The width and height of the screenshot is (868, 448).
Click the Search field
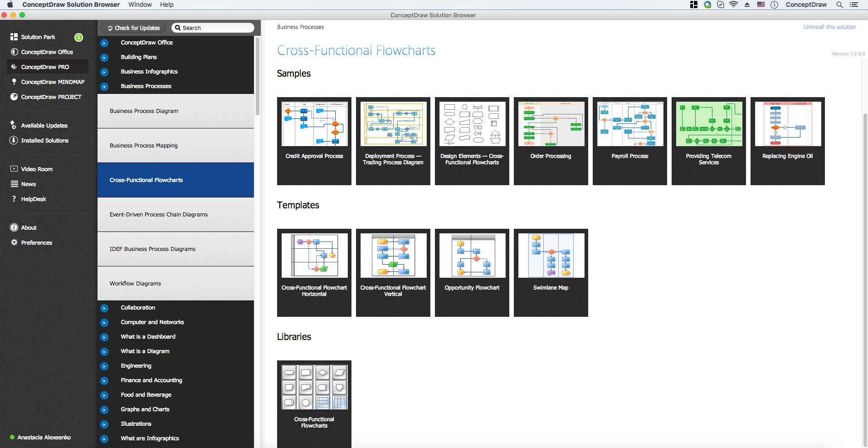click(213, 28)
